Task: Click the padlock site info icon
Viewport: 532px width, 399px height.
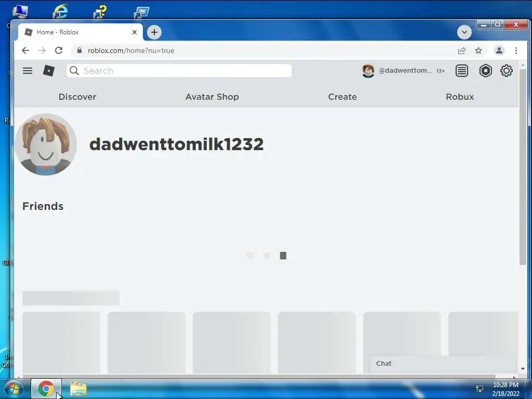Action: tap(79, 50)
